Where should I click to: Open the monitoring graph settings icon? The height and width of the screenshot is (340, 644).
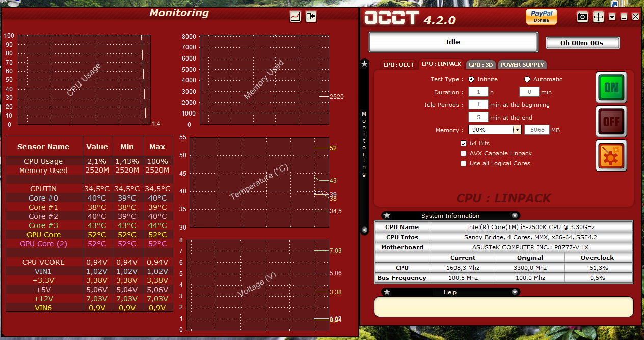point(295,16)
